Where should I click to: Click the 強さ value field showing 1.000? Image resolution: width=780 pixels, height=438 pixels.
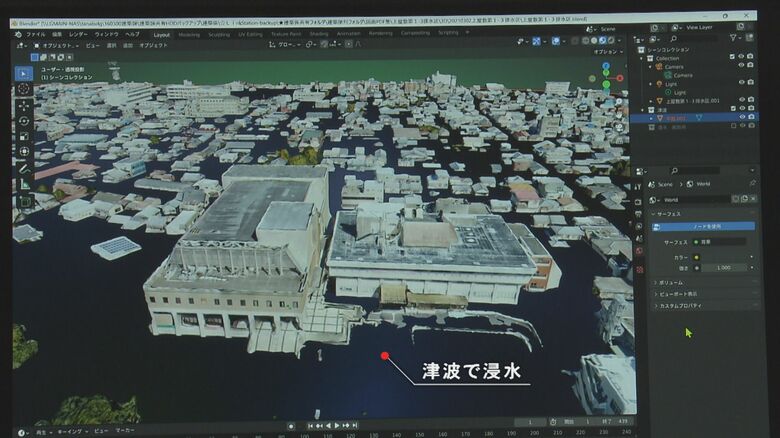pos(724,268)
